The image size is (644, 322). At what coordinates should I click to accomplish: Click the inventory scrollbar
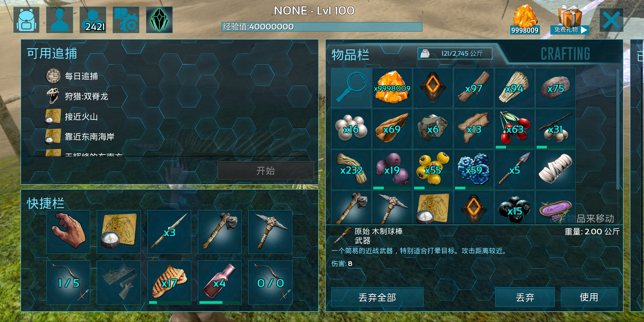618,129
